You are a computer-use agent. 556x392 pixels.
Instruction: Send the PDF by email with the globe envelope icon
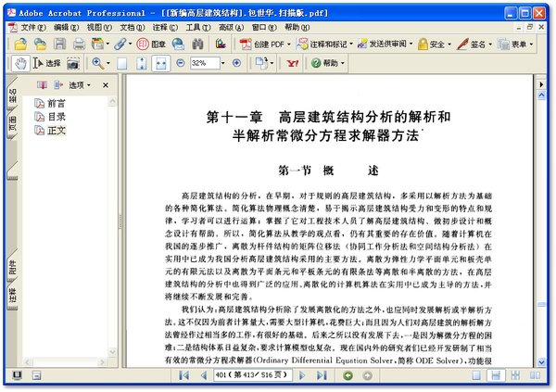click(x=178, y=44)
